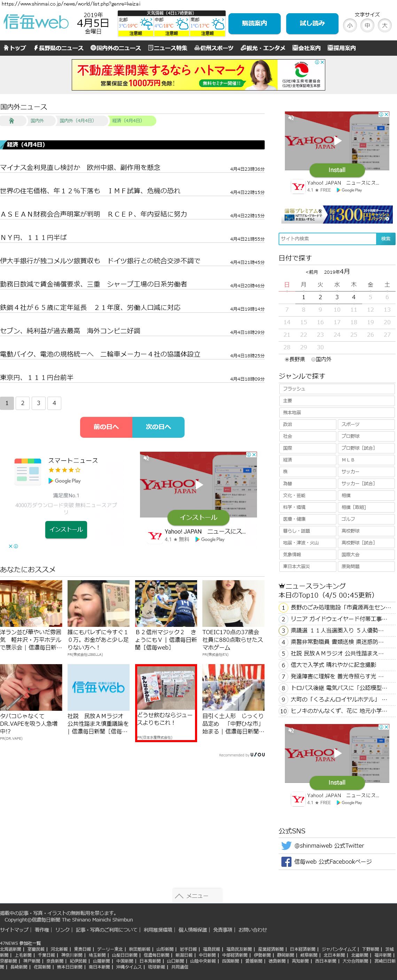397x980 pixels.
Task: Expand the メニュー footer toggle
Action: pos(197,895)
